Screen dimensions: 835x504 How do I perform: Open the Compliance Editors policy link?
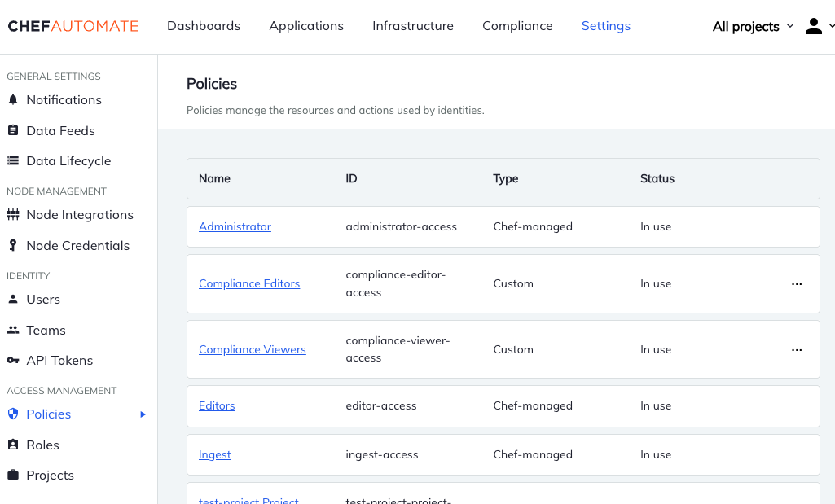click(249, 283)
